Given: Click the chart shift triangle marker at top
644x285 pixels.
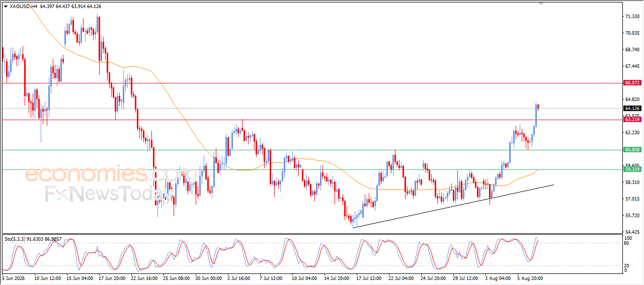Looking at the screenshot, I should (541, 3).
